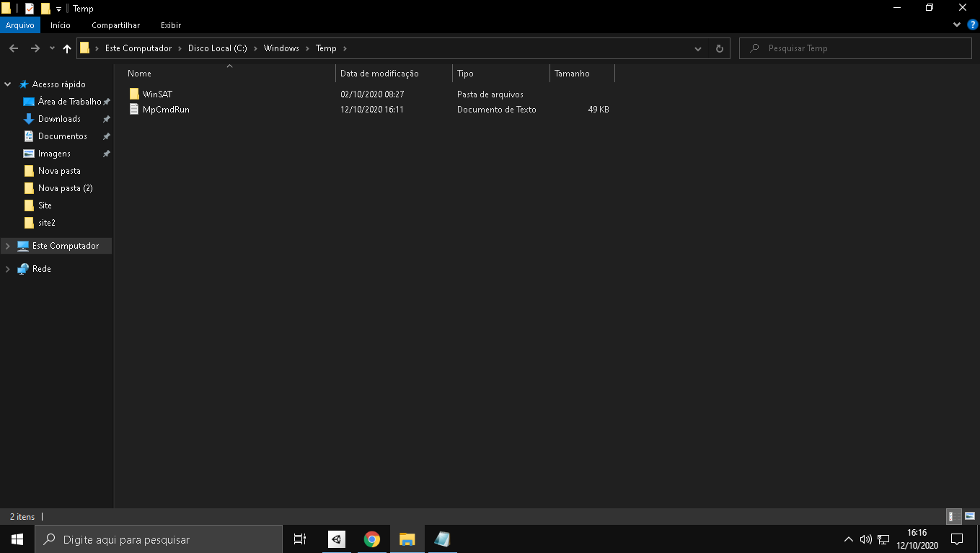980x553 pixels.
Task: Open Google Chrome from taskbar
Action: (x=372, y=539)
